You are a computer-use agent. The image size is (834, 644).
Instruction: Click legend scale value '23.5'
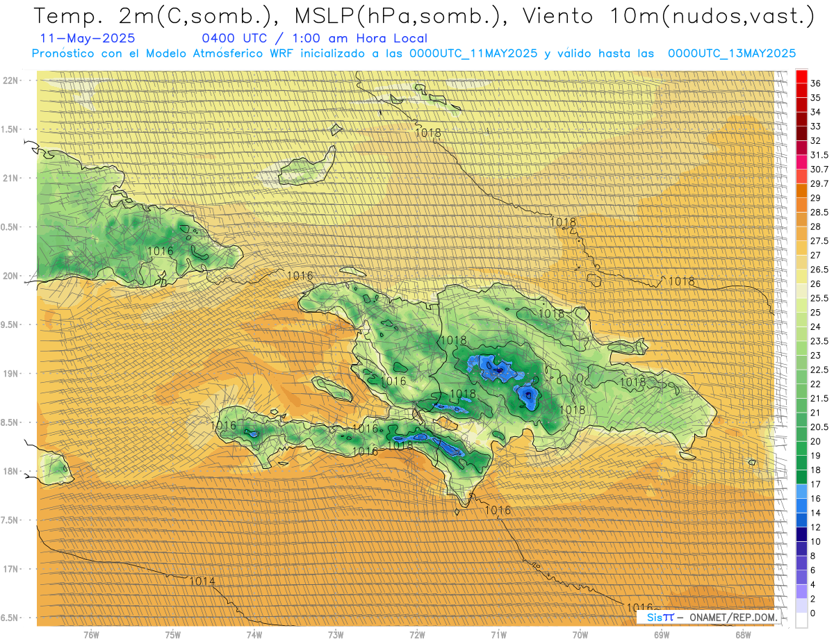point(819,341)
